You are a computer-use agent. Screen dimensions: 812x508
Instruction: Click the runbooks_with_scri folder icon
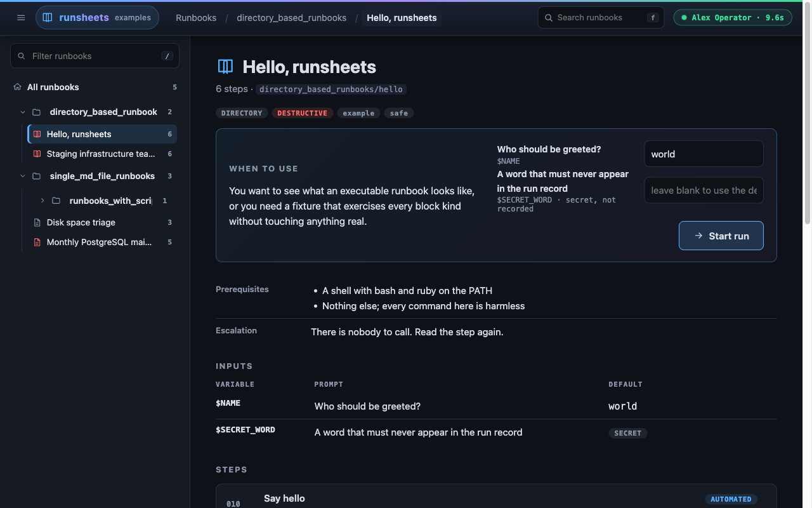point(56,201)
